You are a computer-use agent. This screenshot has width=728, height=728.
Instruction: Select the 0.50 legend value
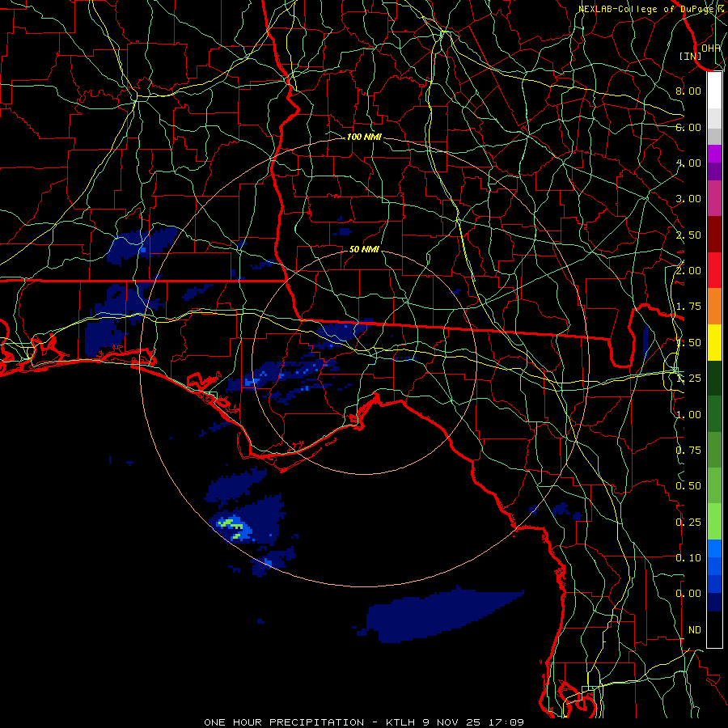pos(688,486)
